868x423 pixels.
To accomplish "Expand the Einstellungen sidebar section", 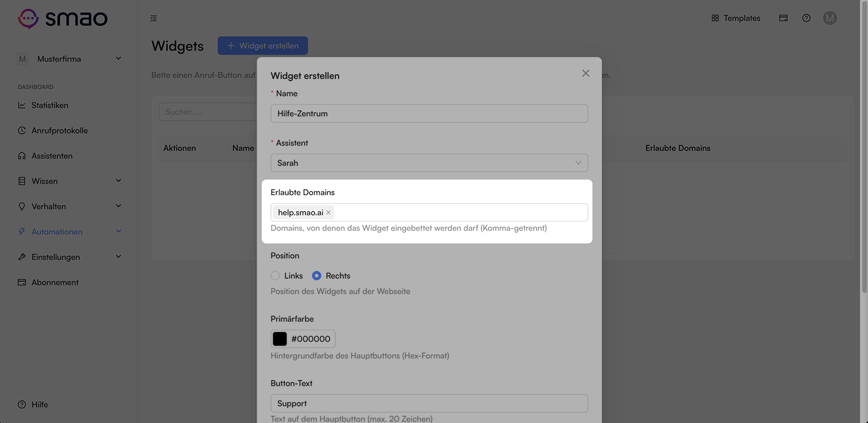I will (69, 257).
